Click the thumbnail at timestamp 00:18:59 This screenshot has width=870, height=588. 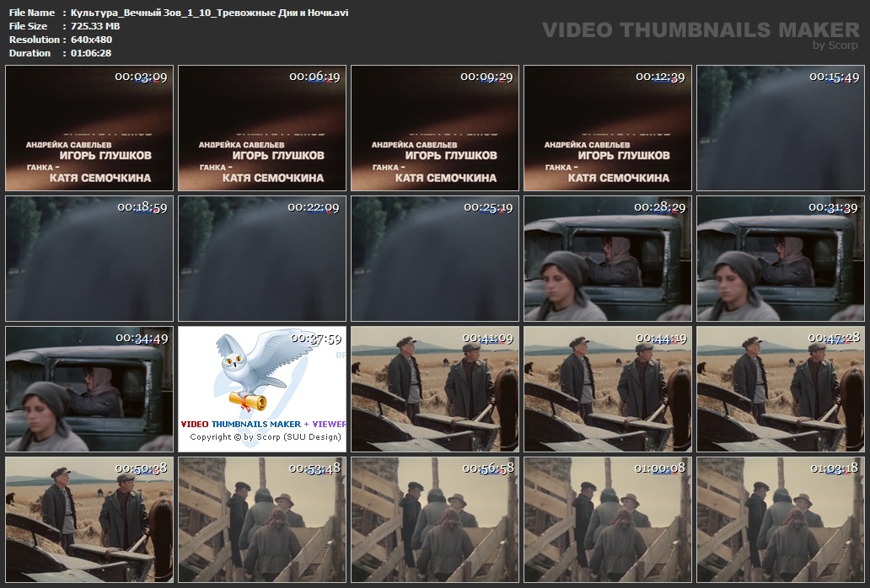pos(89,259)
